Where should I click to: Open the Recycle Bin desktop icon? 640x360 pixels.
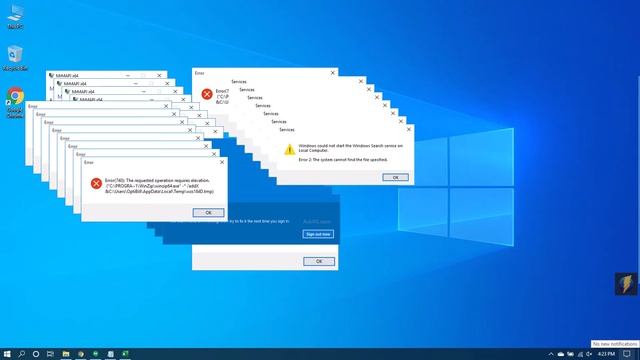tap(15, 58)
